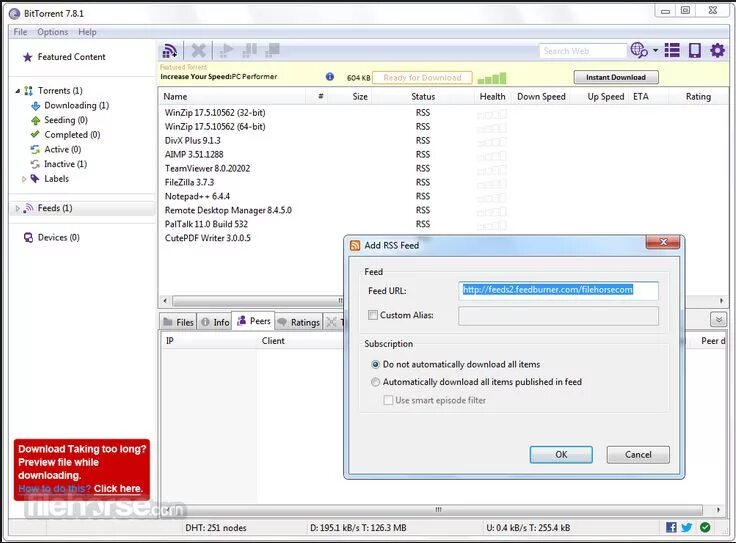The width and height of the screenshot is (736, 543).
Task: Click the Instant Download button
Action: pos(616,77)
